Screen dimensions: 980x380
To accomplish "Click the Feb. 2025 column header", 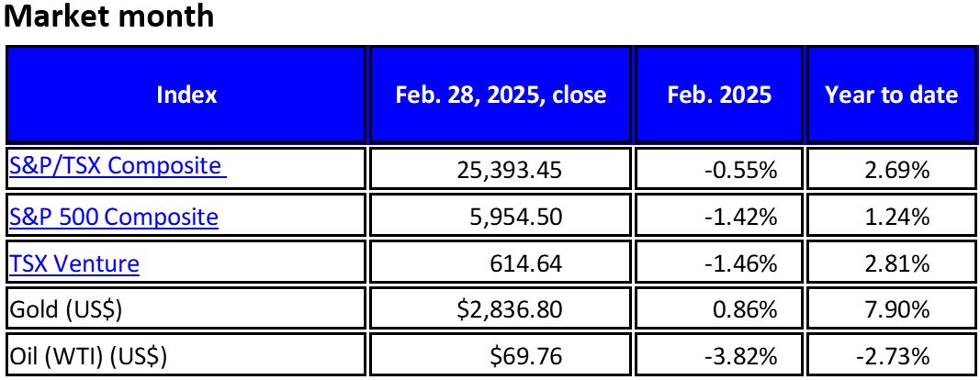I will point(719,95).
